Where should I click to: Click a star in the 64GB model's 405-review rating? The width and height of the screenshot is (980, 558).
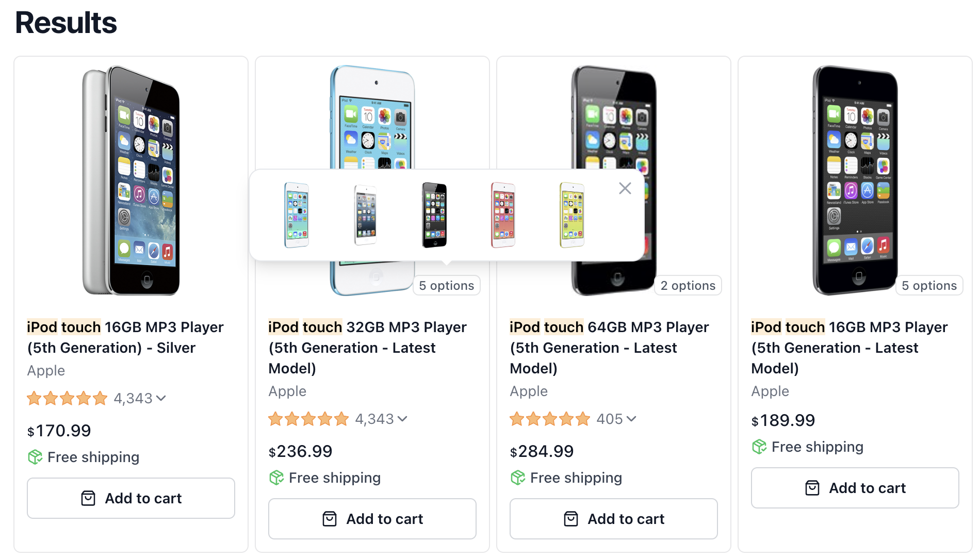point(550,419)
